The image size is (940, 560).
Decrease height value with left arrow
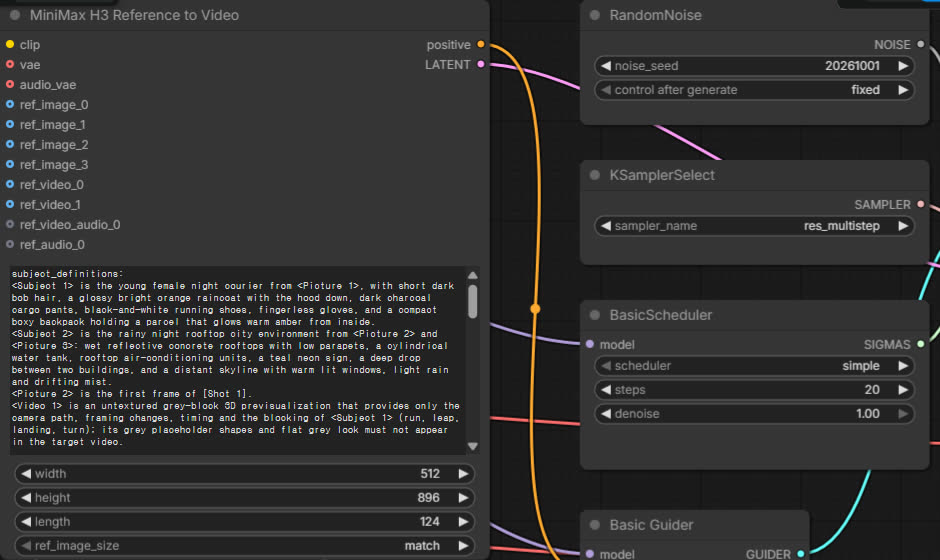[x=26, y=498]
